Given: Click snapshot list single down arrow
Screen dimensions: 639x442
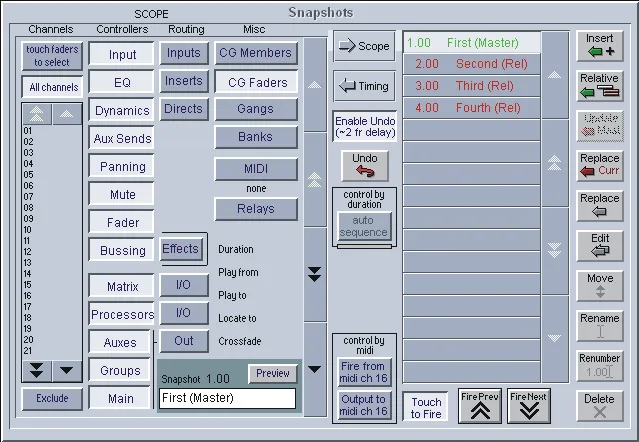Looking at the screenshot, I should [555, 338].
